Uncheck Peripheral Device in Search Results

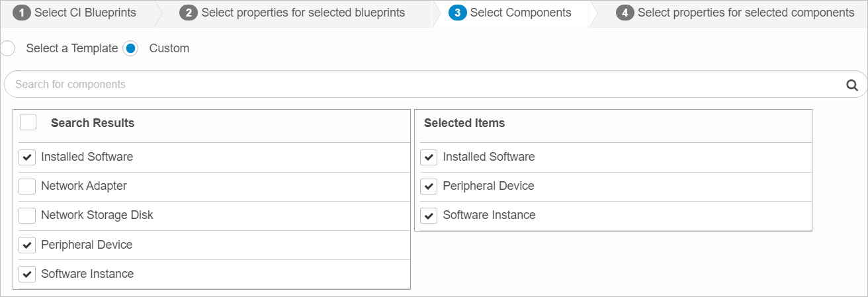coord(27,245)
